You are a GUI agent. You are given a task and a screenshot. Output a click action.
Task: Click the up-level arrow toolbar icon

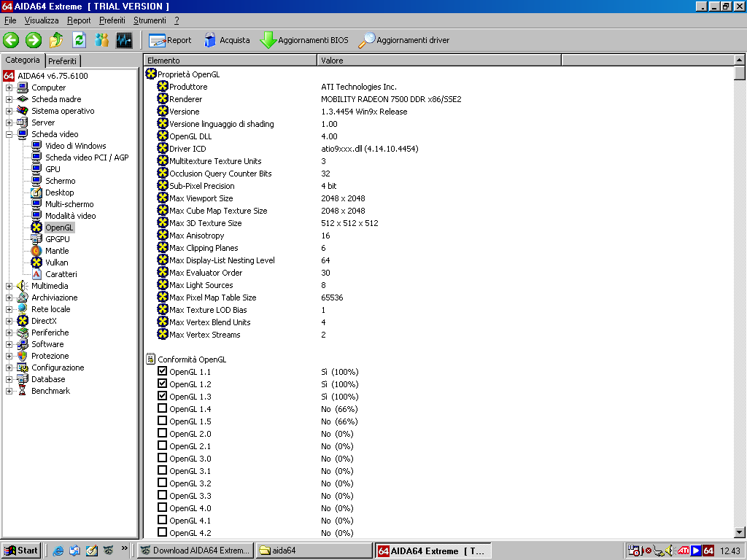click(56, 40)
